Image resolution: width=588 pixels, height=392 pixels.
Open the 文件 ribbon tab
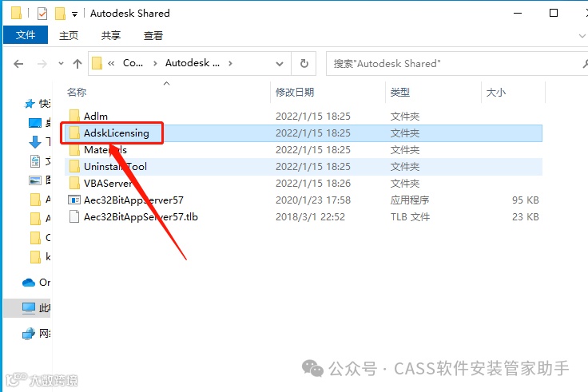pos(26,35)
